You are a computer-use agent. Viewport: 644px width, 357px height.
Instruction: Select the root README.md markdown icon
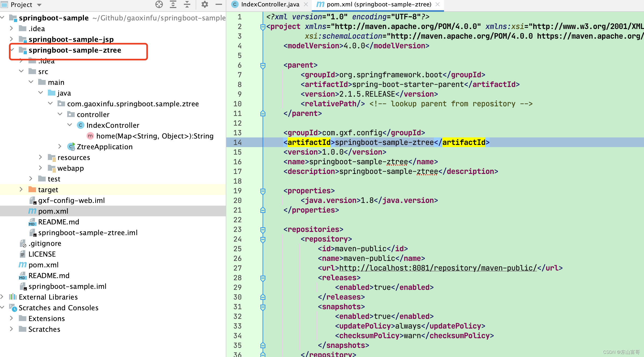coord(23,276)
